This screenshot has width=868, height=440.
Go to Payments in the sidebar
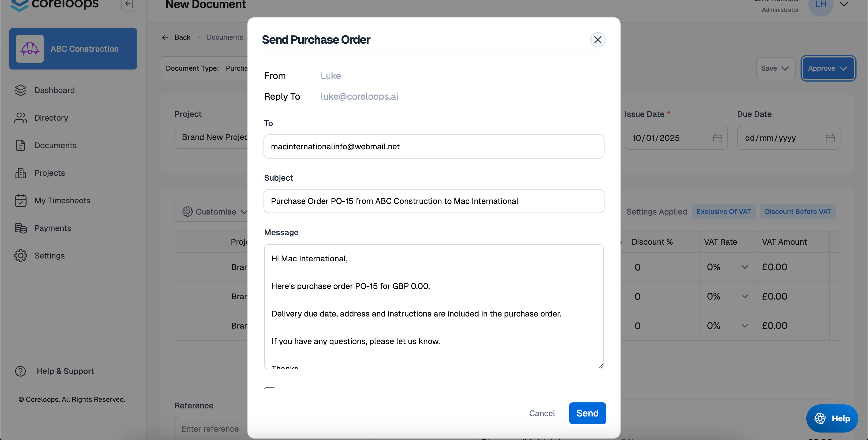(53, 228)
